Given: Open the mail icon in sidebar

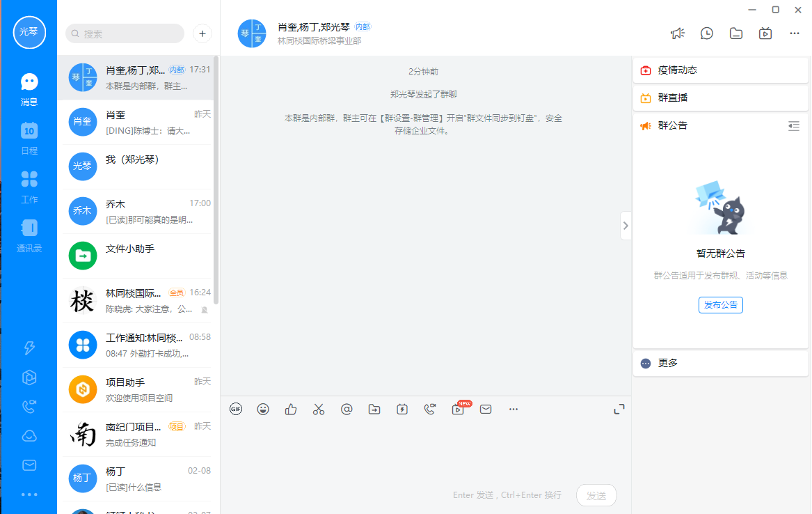Looking at the screenshot, I should 29,465.
